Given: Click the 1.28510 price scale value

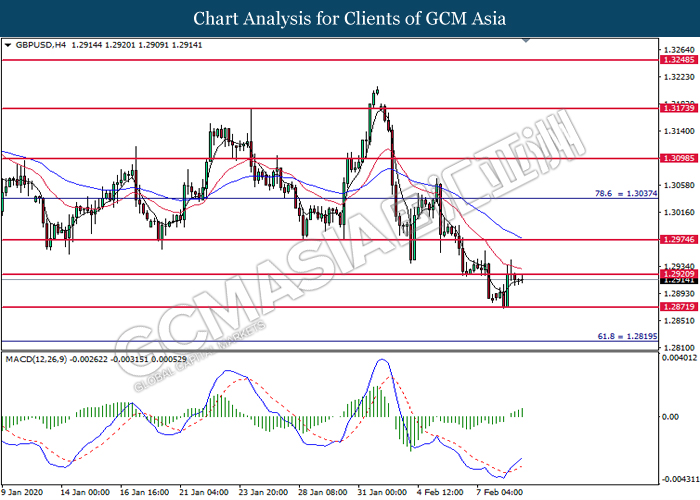Looking at the screenshot, I should [679, 321].
